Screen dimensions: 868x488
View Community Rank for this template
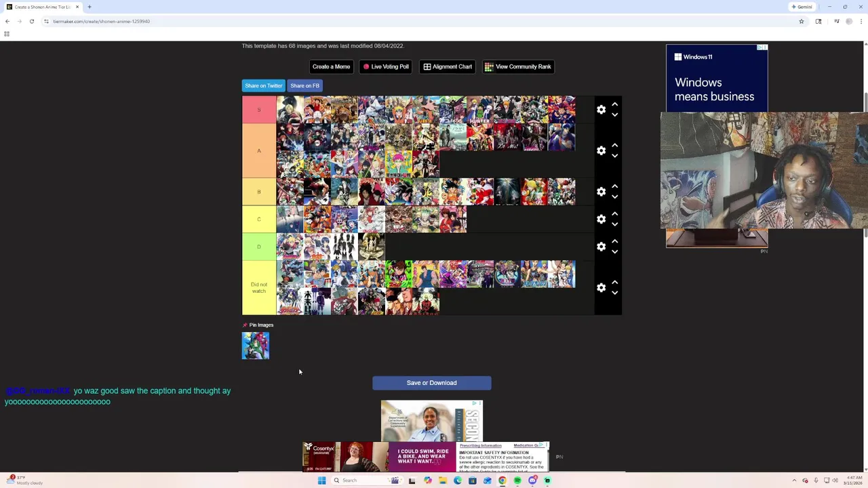(518, 66)
